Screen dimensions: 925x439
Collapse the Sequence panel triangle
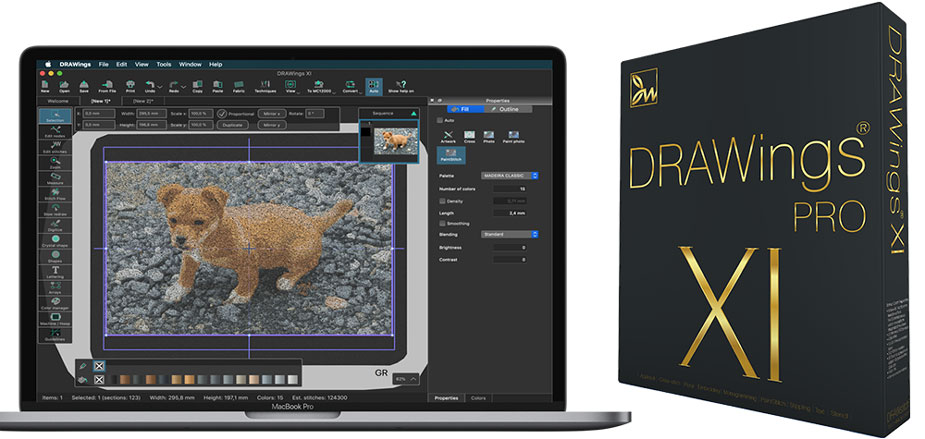(x=414, y=113)
